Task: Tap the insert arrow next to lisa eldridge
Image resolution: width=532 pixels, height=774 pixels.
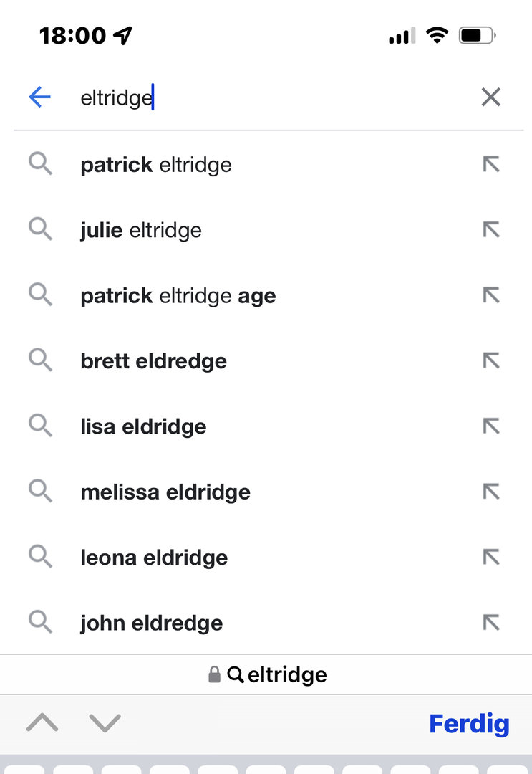Action: tap(490, 427)
